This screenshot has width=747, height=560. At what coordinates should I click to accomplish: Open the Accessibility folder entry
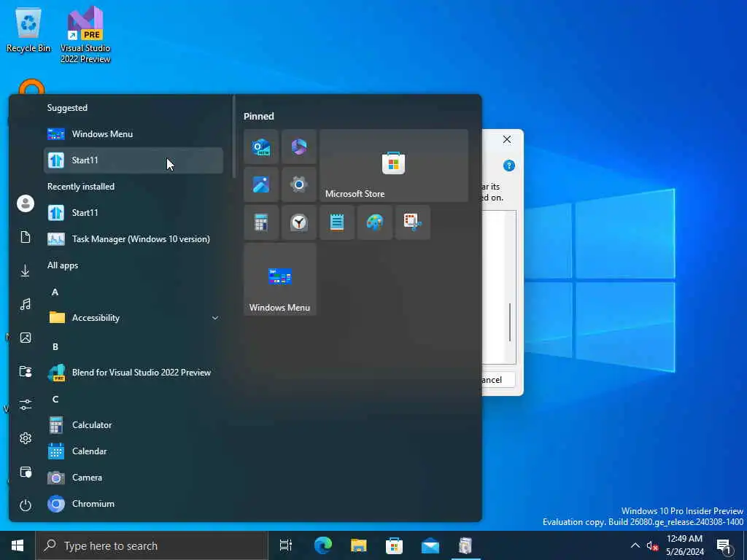click(x=133, y=318)
